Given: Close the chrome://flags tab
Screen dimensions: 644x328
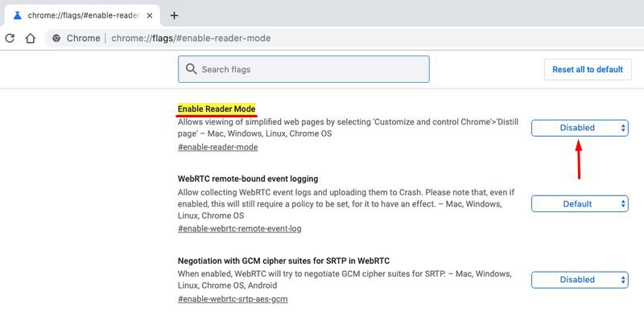Looking at the screenshot, I should tap(150, 15).
